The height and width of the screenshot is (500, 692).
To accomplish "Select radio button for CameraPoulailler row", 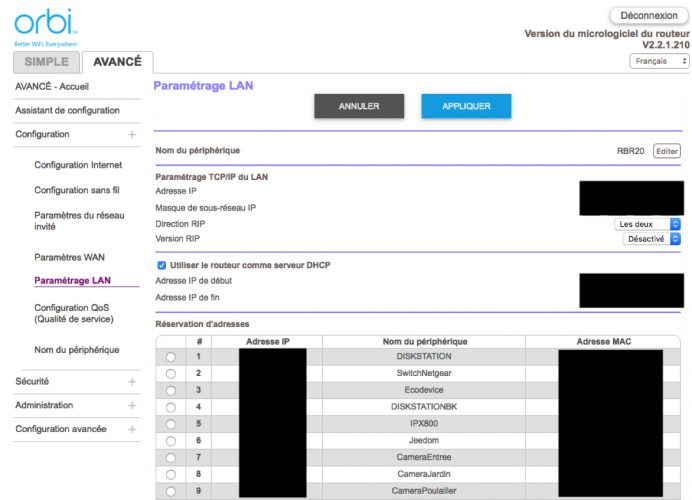I will (171, 491).
